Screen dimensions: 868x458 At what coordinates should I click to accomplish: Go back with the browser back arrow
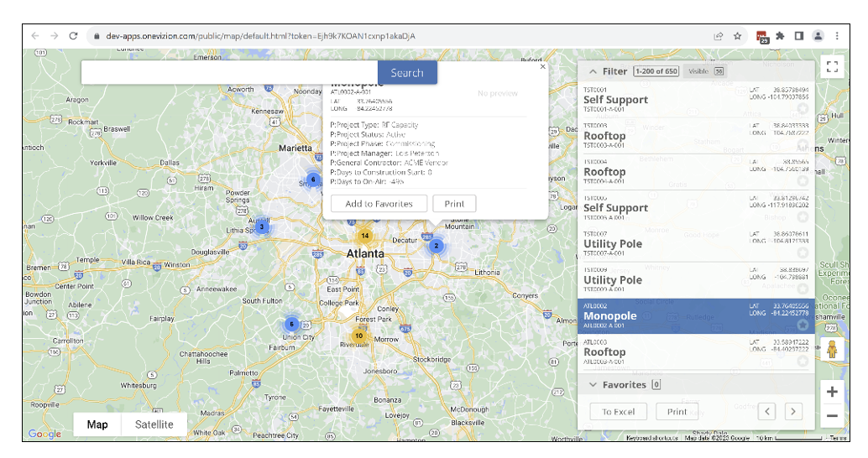click(x=35, y=36)
